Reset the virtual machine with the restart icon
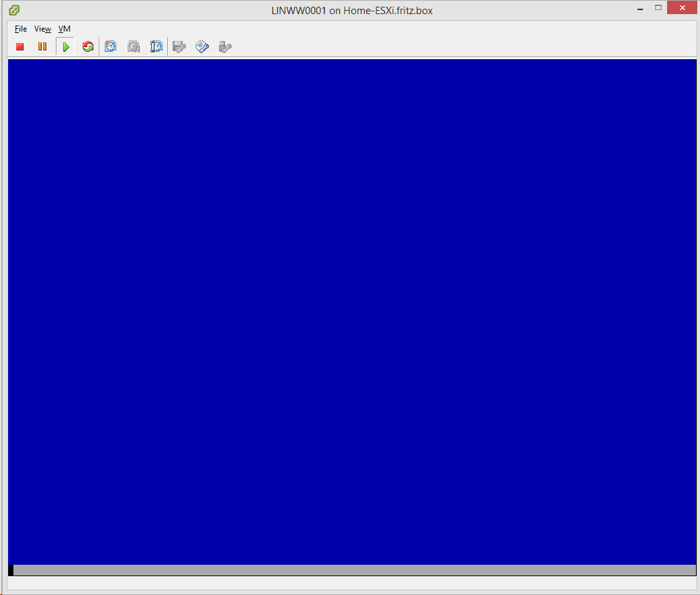 88,47
